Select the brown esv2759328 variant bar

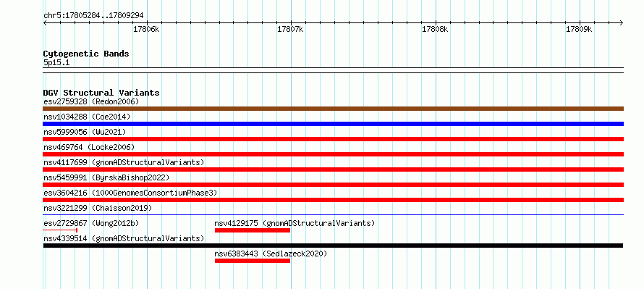pyautogui.click(x=333, y=109)
